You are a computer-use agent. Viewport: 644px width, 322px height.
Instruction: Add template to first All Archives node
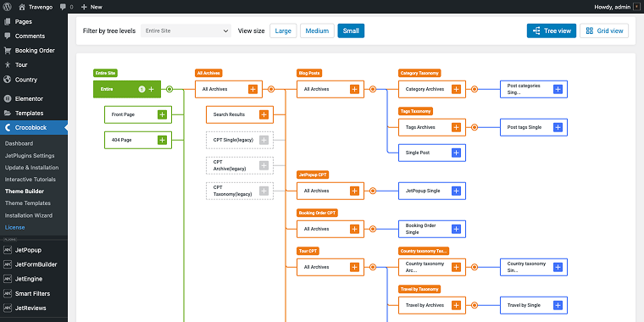(253, 89)
